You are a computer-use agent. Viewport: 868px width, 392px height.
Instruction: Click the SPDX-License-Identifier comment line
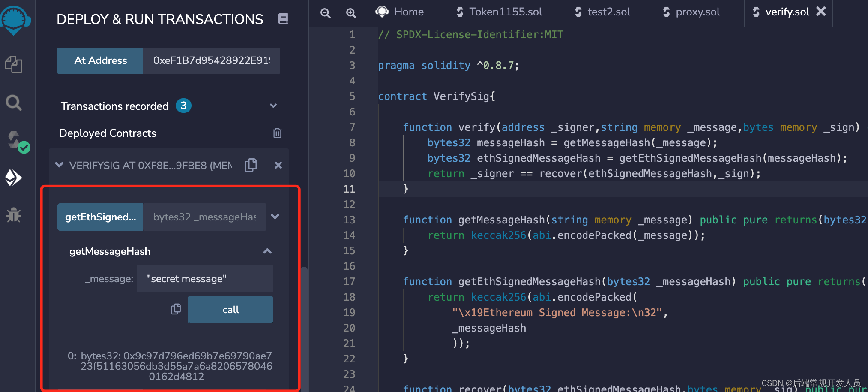[x=471, y=34]
